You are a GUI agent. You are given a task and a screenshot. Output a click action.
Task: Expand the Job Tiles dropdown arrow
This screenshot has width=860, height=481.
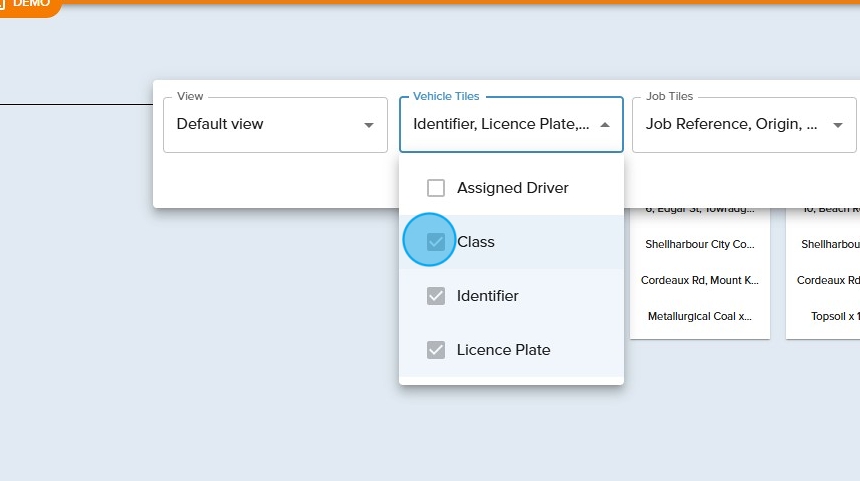pyautogui.click(x=838, y=125)
